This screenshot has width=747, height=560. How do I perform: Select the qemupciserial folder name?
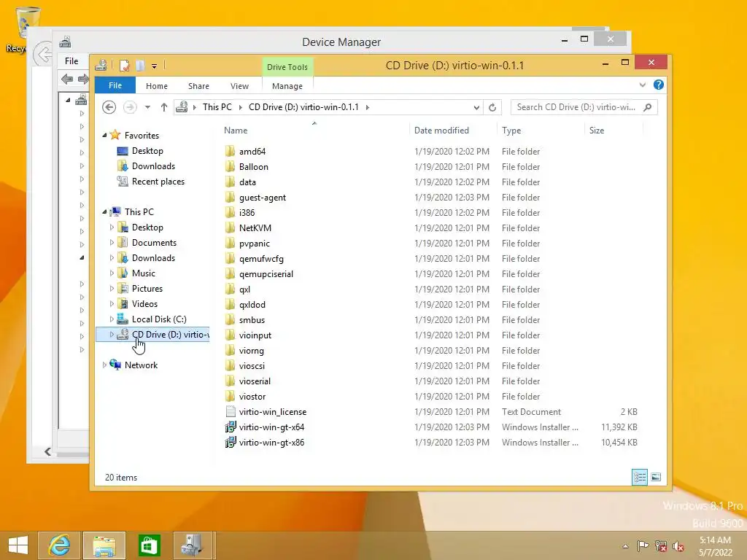(x=266, y=274)
